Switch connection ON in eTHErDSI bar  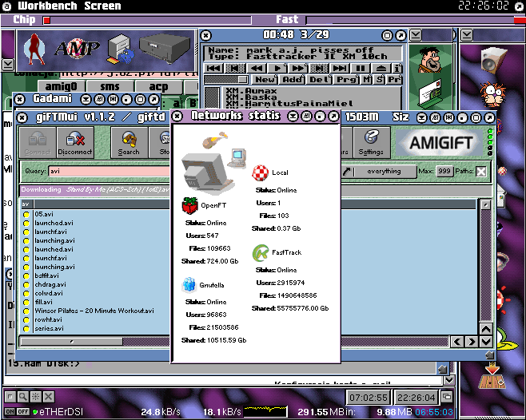[x=10, y=412]
